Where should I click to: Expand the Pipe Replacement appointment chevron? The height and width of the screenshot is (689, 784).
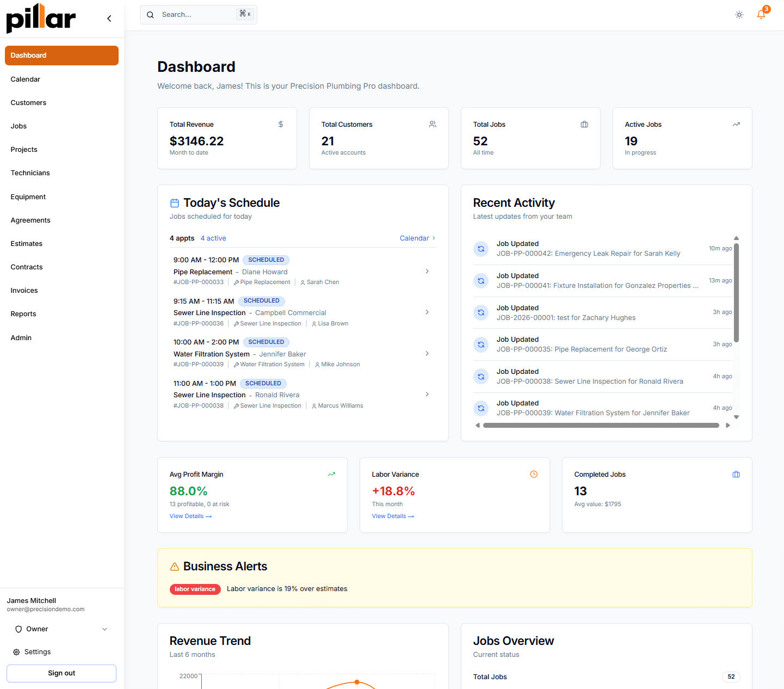tap(427, 271)
